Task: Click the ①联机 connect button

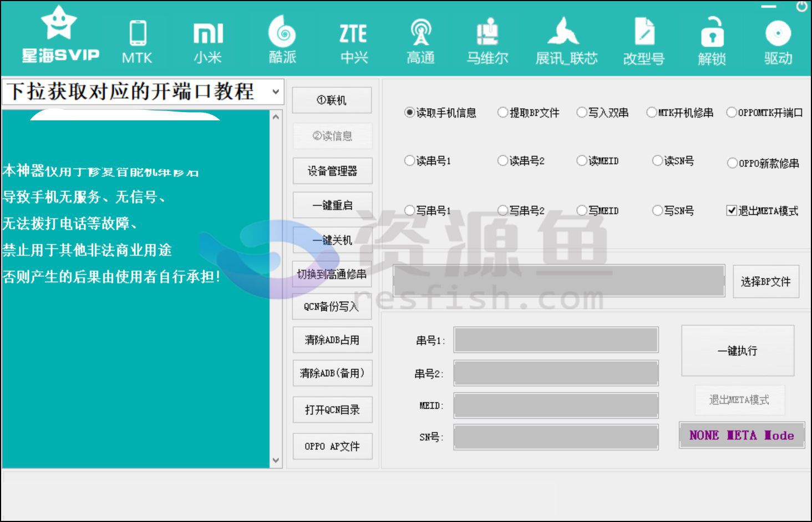Action: coord(332,100)
